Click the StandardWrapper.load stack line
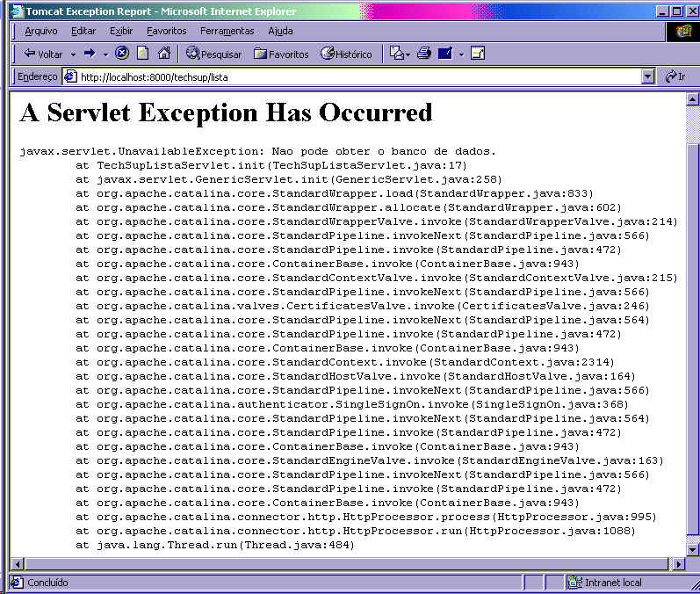 (335, 194)
